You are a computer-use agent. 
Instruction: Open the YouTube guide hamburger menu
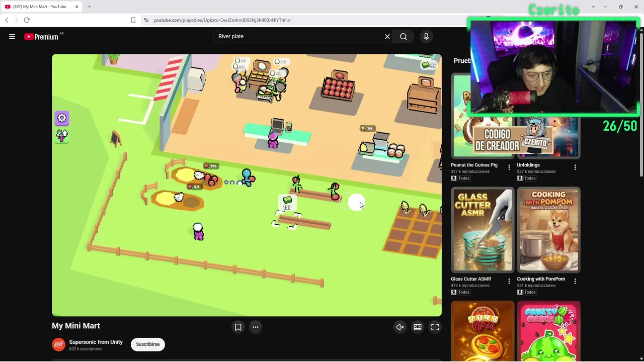pos(12,36)
